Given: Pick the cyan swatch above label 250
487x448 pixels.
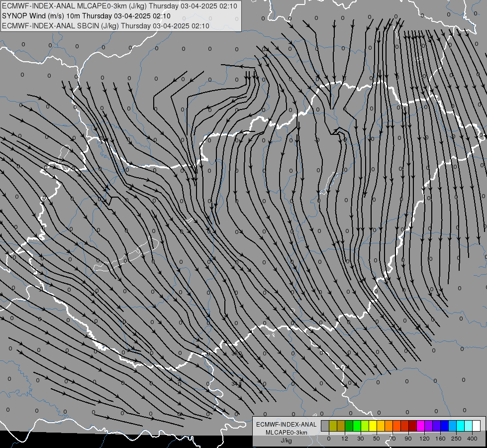Looking at the screenshot, I should (461, 426).
